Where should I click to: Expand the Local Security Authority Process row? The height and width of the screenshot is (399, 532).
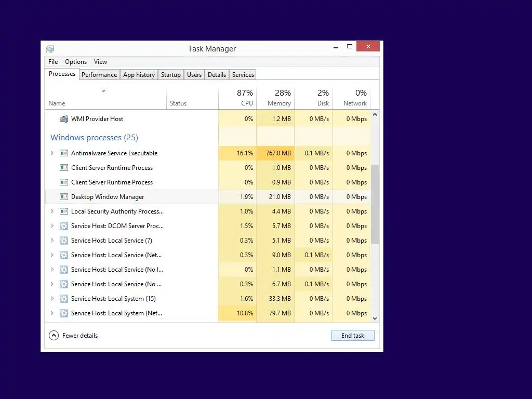(52, 211)
